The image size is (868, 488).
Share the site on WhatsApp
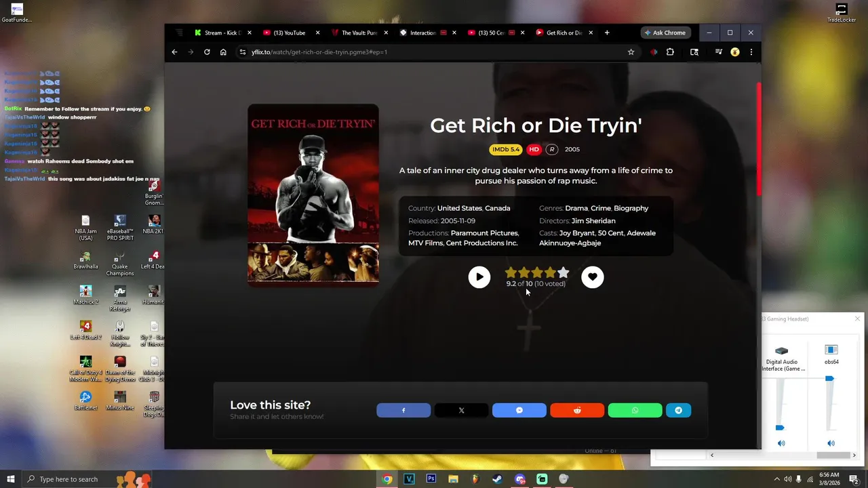(x=635, y=410)
